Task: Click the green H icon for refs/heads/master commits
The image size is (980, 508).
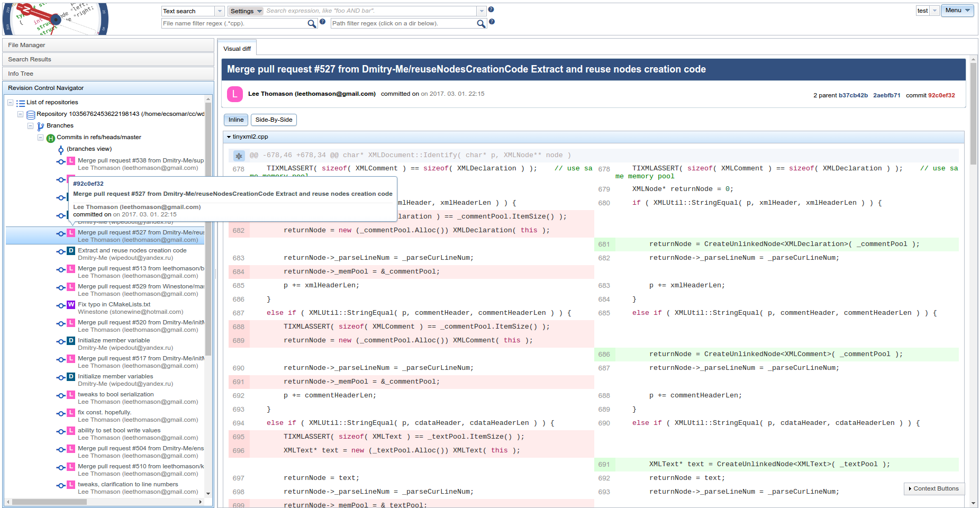Action: (x=51, y=138)
